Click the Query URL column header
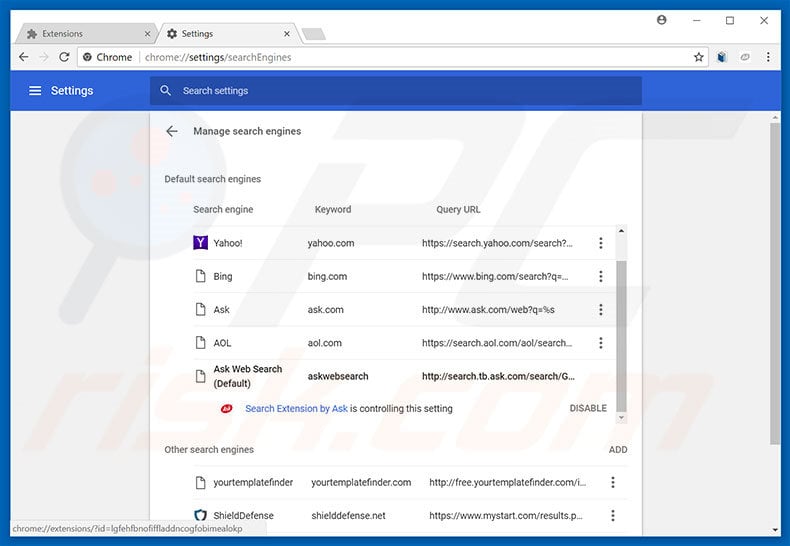 tap(458, 210)
